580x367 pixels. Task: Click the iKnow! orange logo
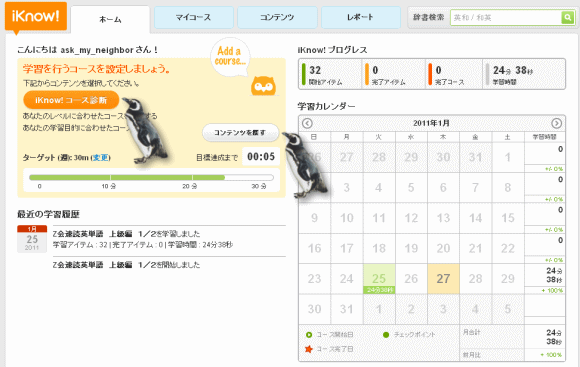point(36,17)
